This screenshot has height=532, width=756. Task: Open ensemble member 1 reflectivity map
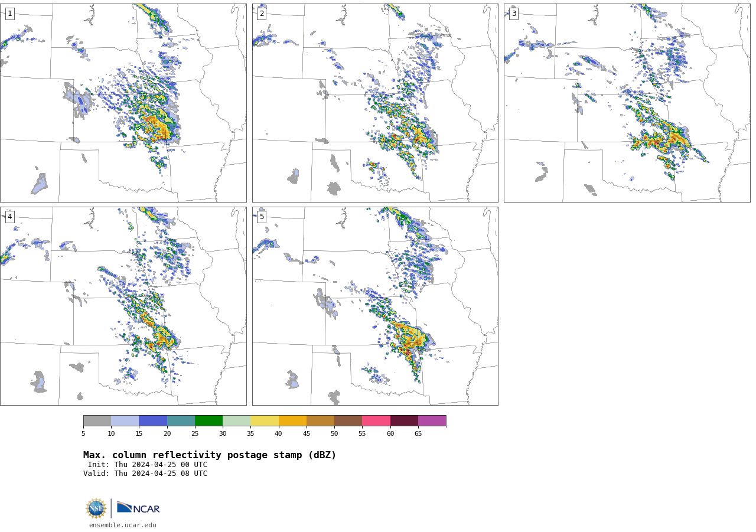click(123, 103)
